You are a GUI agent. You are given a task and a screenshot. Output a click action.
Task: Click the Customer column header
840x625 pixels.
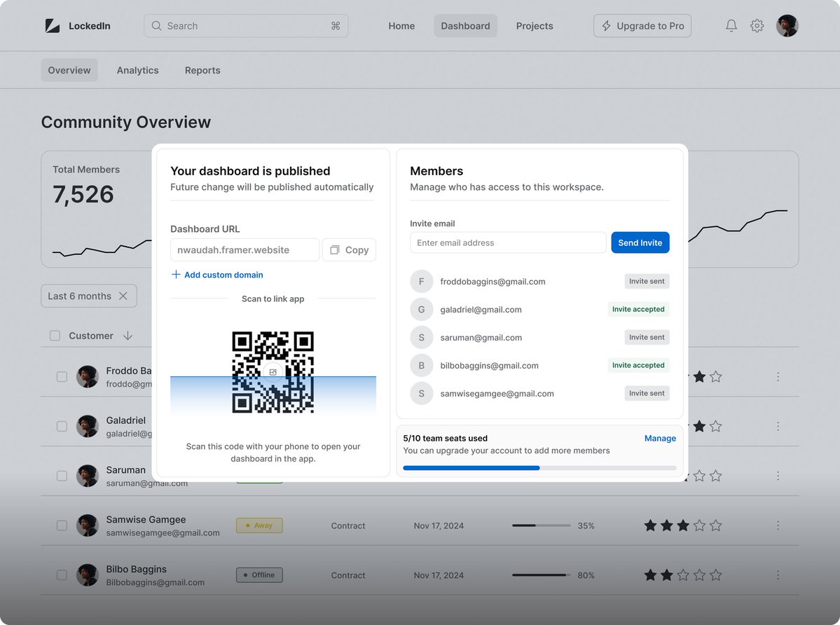tap(91, 336)
